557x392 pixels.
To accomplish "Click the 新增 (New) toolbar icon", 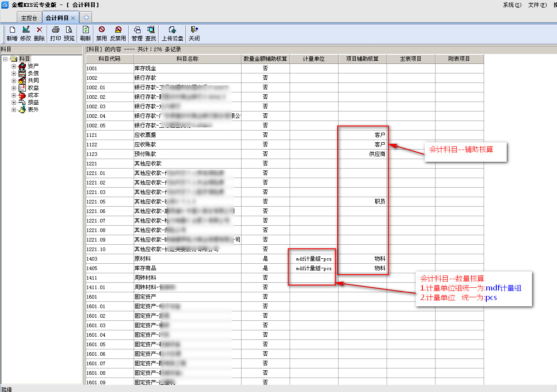I will tap(12, 30).
